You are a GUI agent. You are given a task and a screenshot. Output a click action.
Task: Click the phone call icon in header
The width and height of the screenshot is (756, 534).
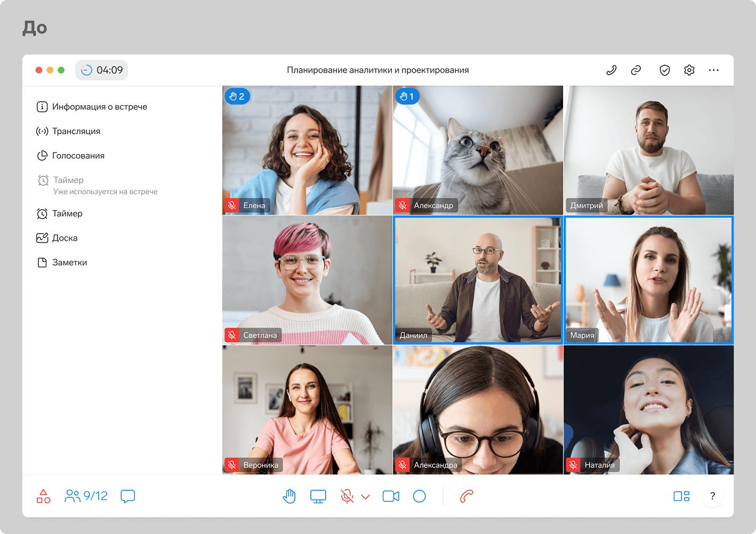pos(611,70)
